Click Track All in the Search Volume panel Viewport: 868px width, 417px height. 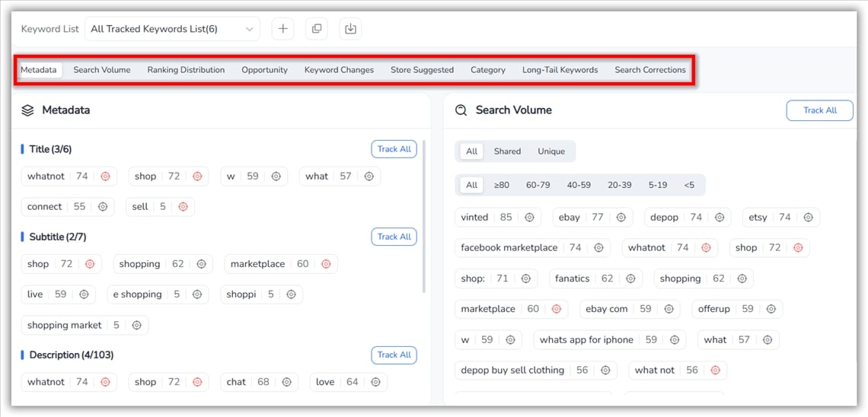(819, 110)
